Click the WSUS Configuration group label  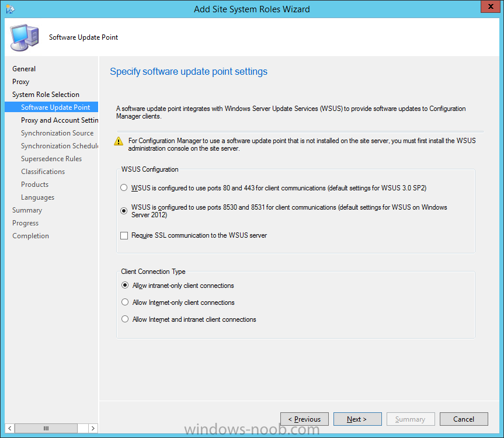[150, 169]
